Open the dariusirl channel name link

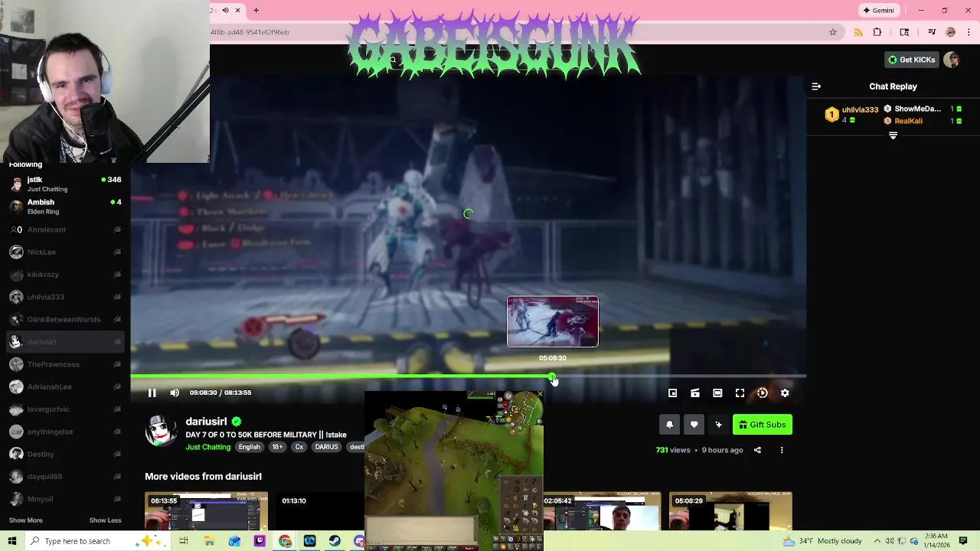[x=206, y=421]
